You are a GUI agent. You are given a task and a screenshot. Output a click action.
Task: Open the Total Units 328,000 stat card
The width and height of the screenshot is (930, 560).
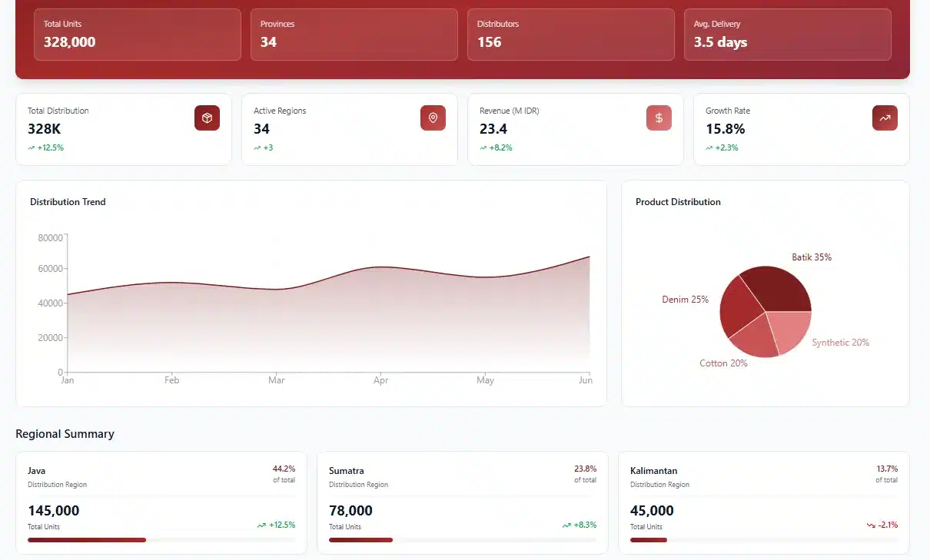138,35
